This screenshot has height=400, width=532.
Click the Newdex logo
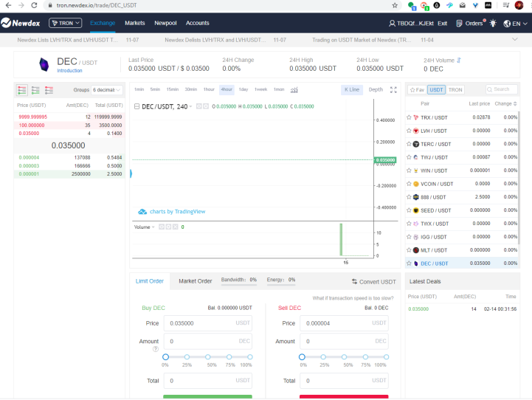[21, 23]
